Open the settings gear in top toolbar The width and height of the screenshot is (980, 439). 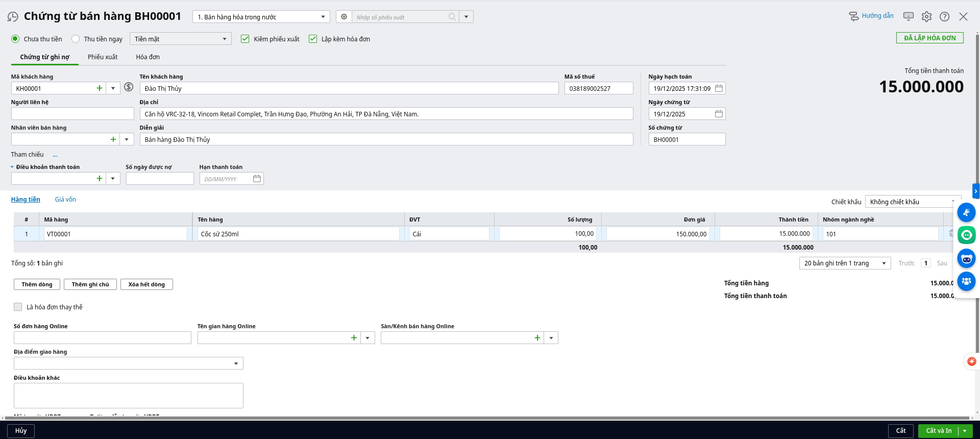click(926, 17)
